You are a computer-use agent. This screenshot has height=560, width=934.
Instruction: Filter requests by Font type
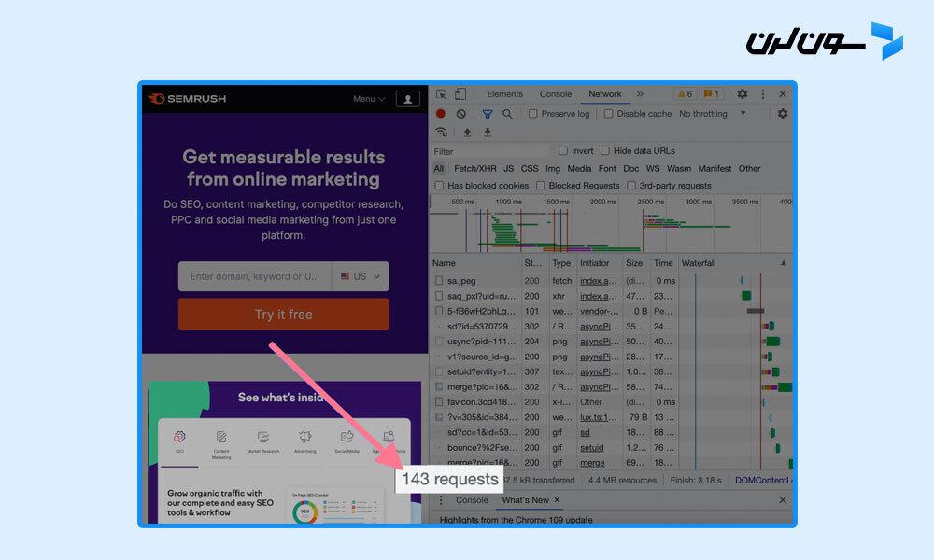(607, 168)
